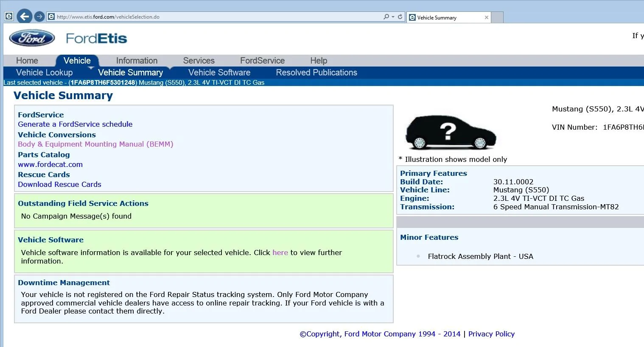Visit www.fordecat.com link
Image resolution: width=644 pixels, height=347 pixels.
coord(50,164)
